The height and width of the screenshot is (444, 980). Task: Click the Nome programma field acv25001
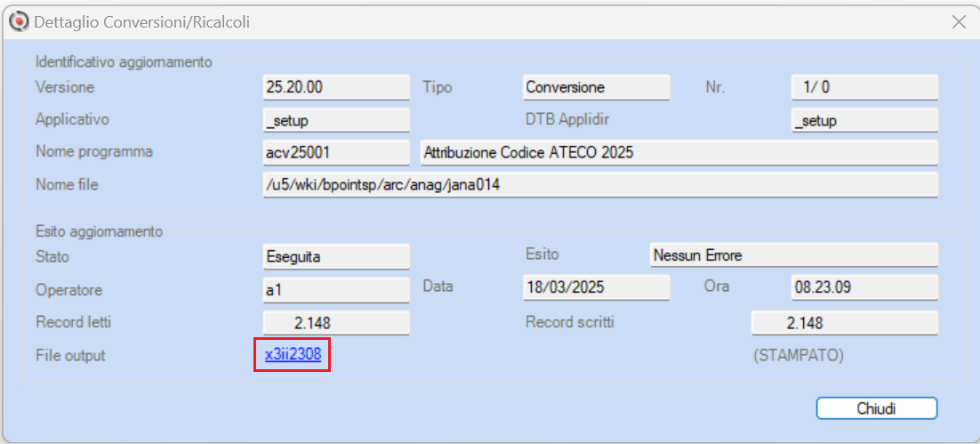coord(336,152)
